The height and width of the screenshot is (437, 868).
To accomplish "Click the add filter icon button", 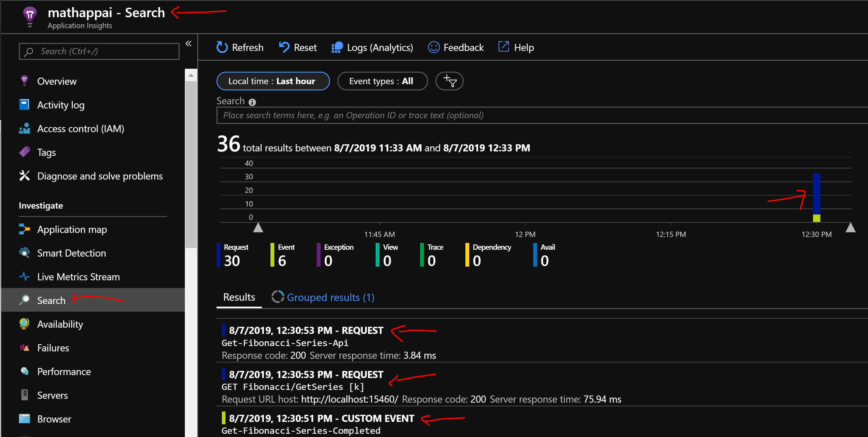I will 450,81.
